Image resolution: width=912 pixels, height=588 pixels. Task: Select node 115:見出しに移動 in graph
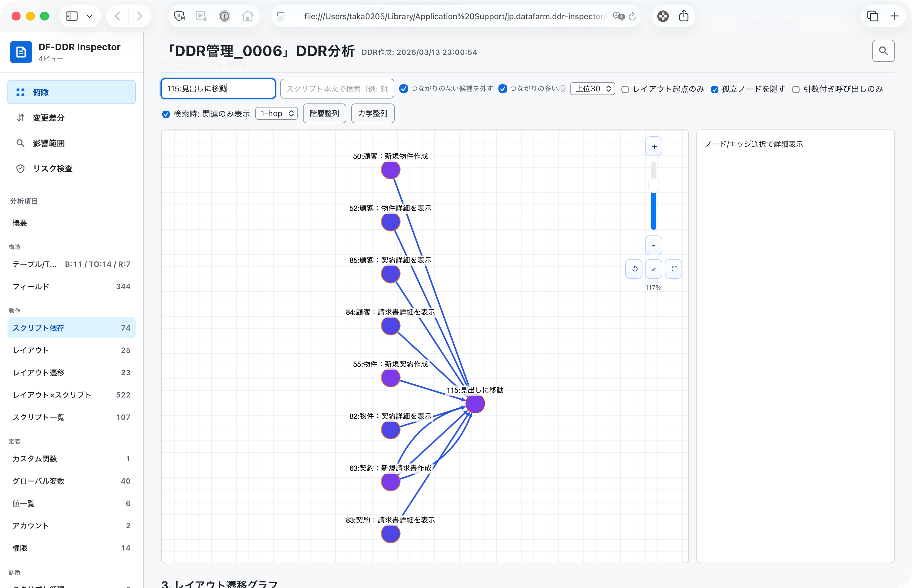point(475,404)
